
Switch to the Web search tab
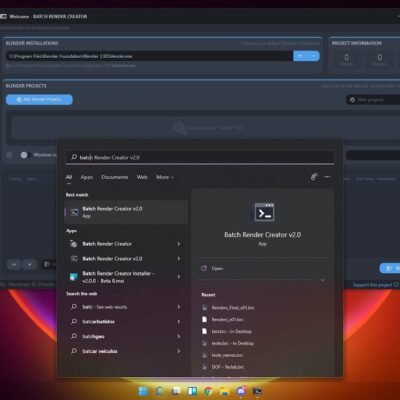pyautogui.click(x=142, y=177)
